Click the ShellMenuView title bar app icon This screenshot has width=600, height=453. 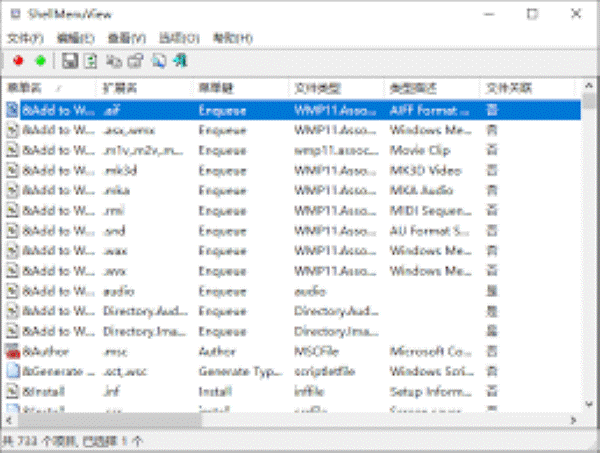coord(16,14)
